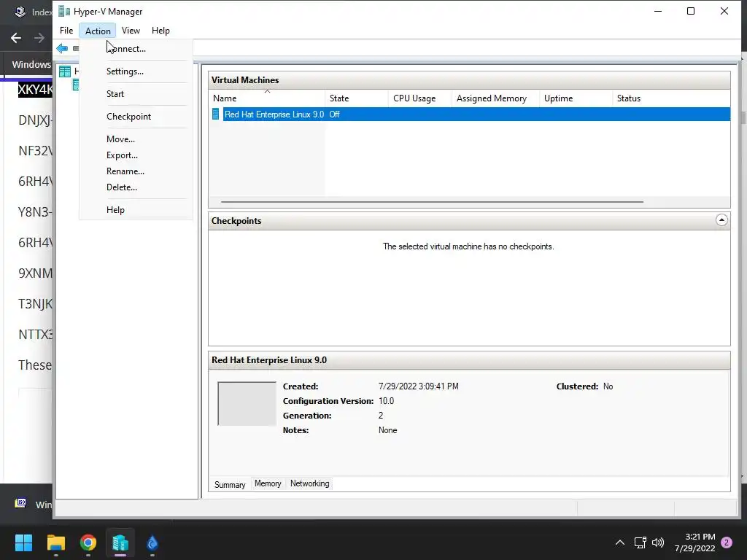Screen dimensions: 747x560
Task: Sort by the Uptime column header
Action: 576,98
